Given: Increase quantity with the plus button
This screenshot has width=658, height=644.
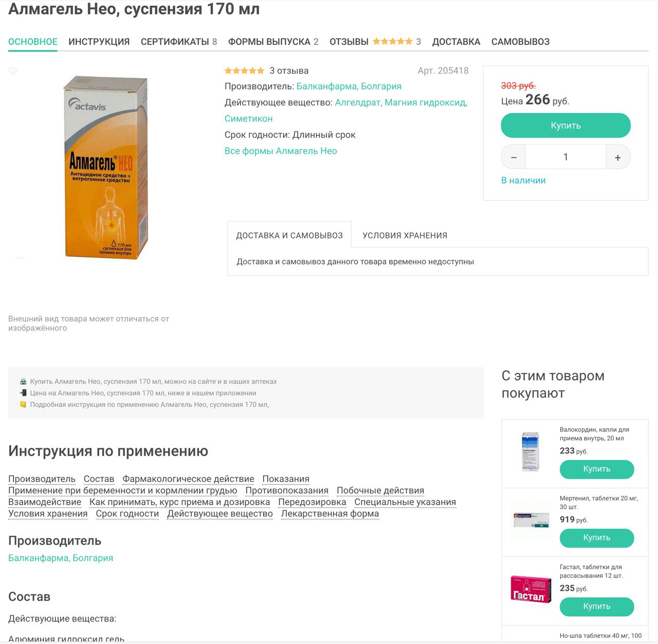Looking at the screenshot, I should [x=618, y=157].
